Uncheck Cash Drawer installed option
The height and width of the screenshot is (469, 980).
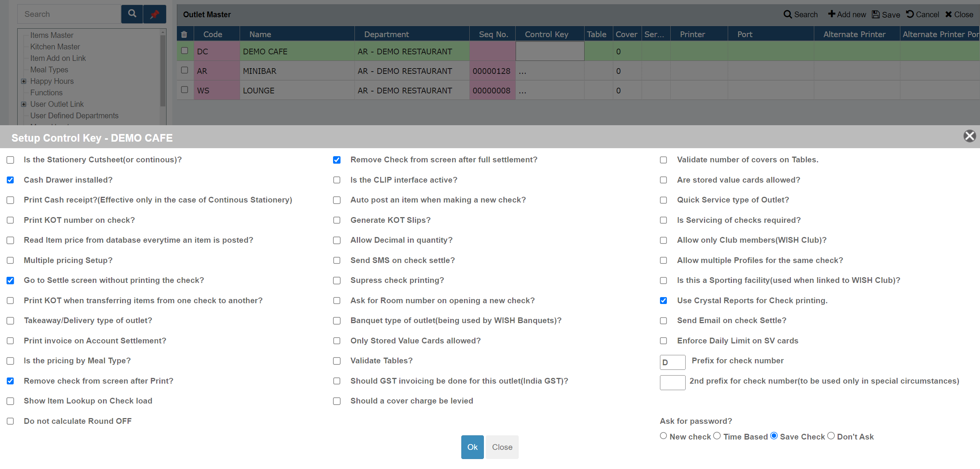click(10, 180)
